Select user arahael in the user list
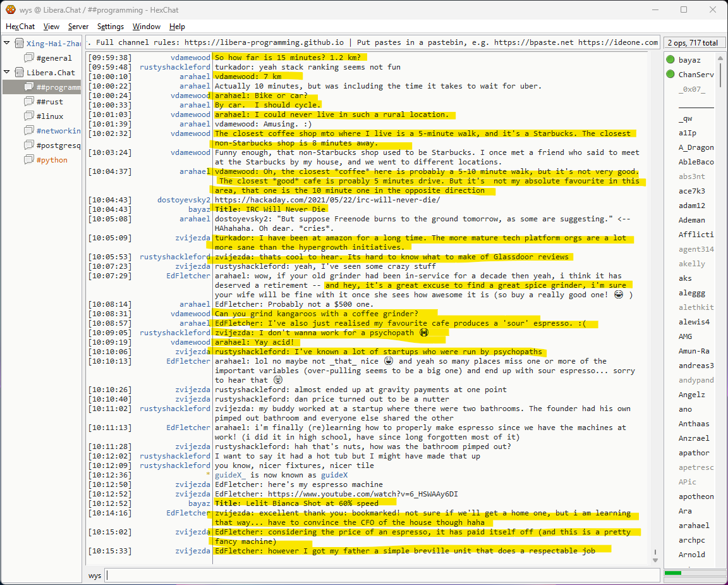 click(693, 526)
